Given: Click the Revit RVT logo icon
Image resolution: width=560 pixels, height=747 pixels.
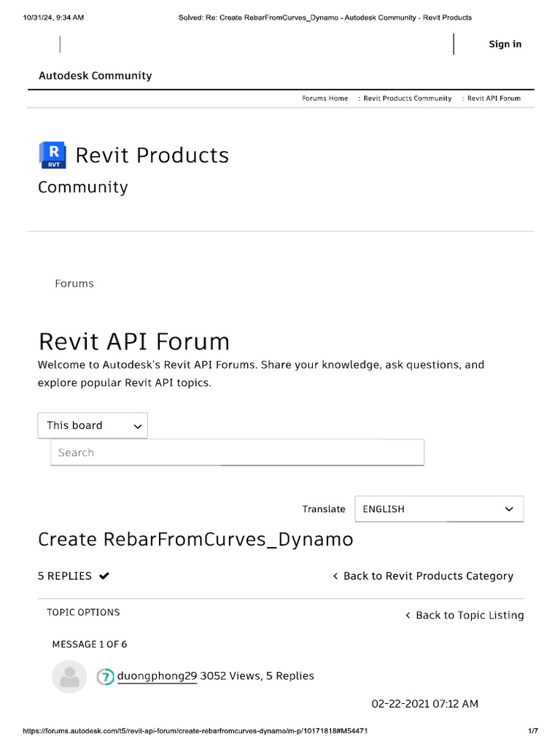Looking at the screenshot, I should point(52,155).
